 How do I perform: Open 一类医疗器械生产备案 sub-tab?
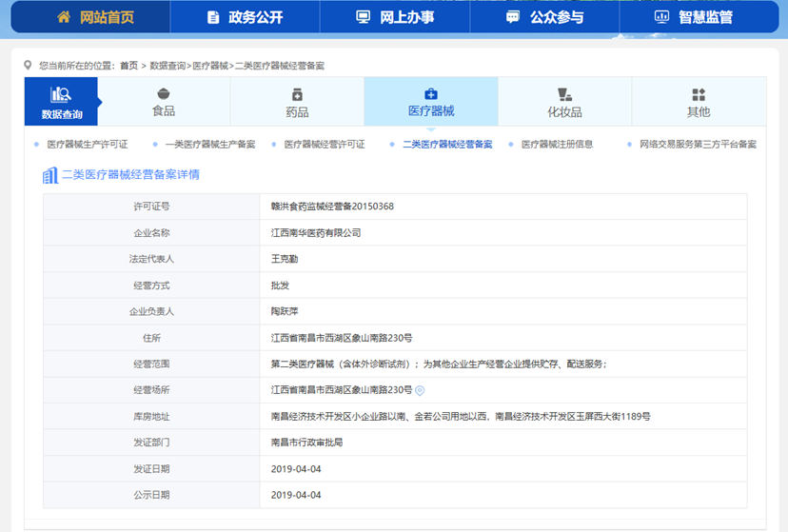(210, 145)
